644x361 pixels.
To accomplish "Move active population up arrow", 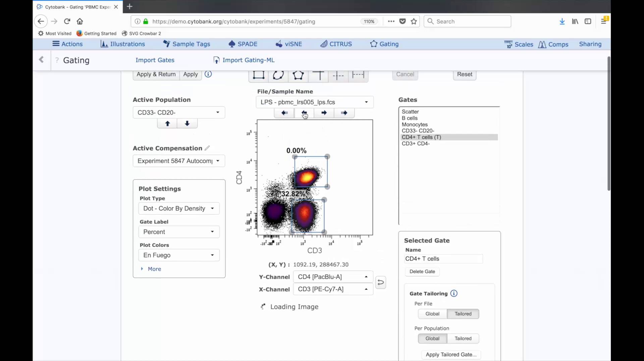I will point(167,124).
